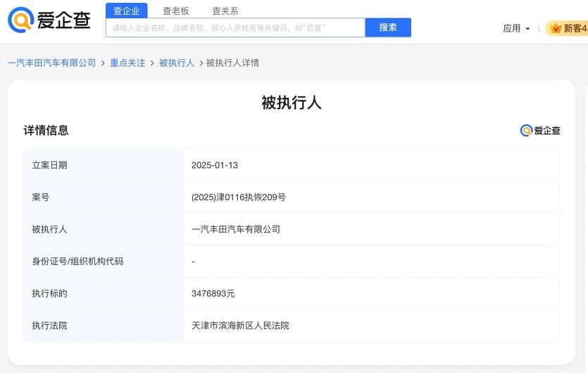
Task: Open the 重点关注 breadcrumb link
Action: tap(127, 63)
